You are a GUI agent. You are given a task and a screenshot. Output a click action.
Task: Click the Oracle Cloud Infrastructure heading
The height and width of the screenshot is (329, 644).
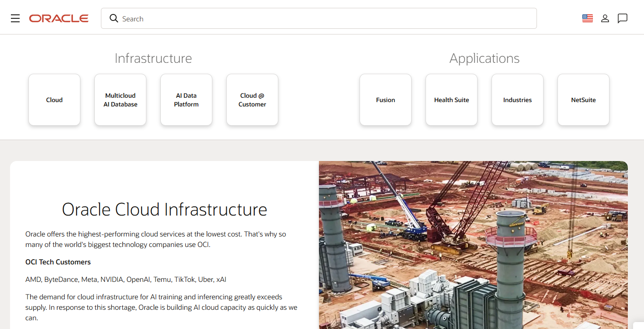point(165,209)
